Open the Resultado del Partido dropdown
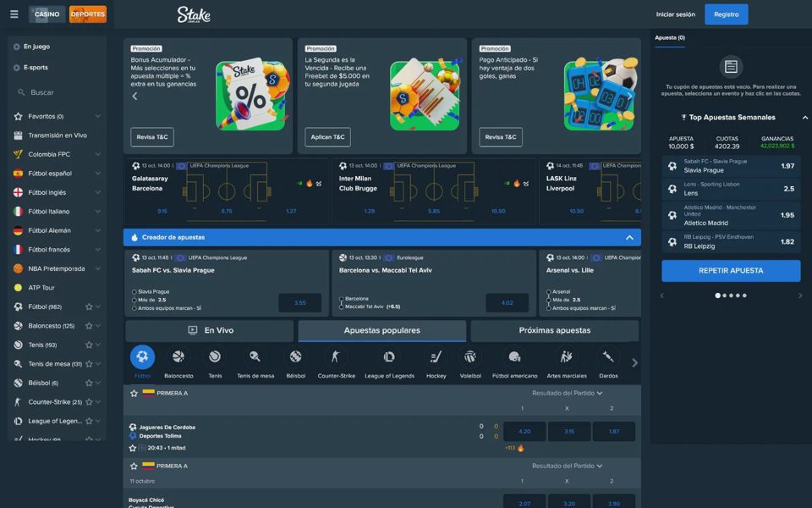 pos(567,393)
